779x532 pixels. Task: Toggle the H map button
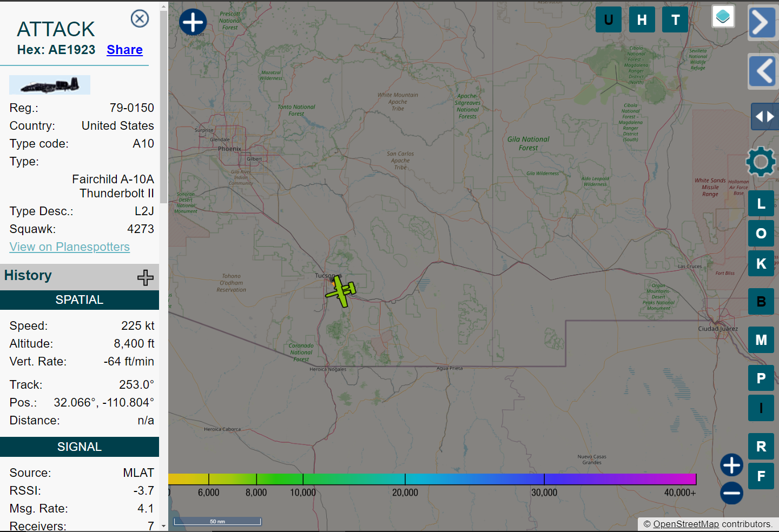pos(642,20)
